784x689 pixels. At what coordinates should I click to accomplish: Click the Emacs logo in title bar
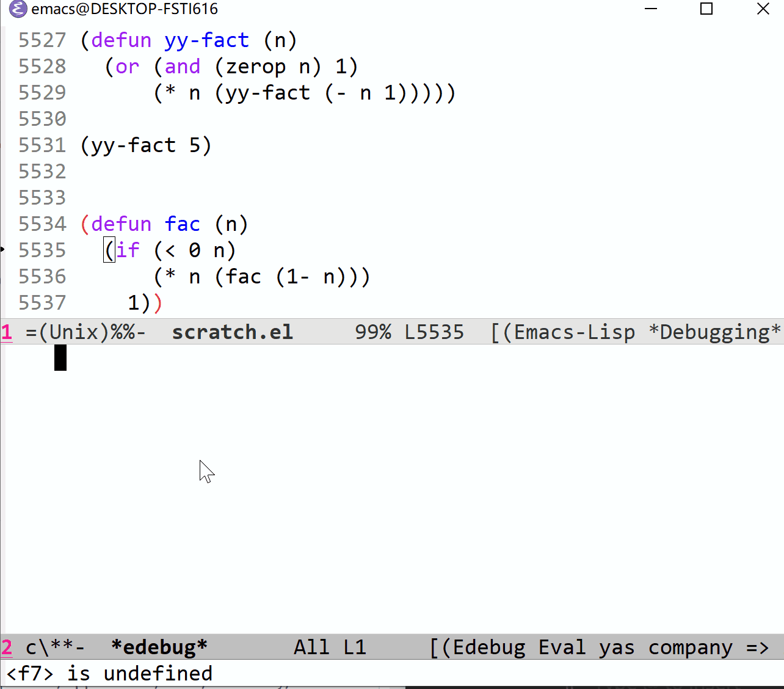[x=18, y=9]
